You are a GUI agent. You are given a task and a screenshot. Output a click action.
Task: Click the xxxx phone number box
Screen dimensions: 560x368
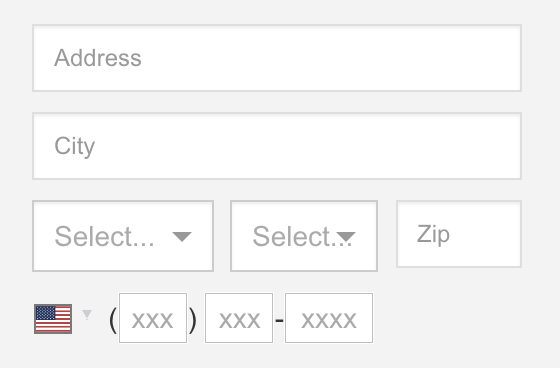click(x=329, y=318)
